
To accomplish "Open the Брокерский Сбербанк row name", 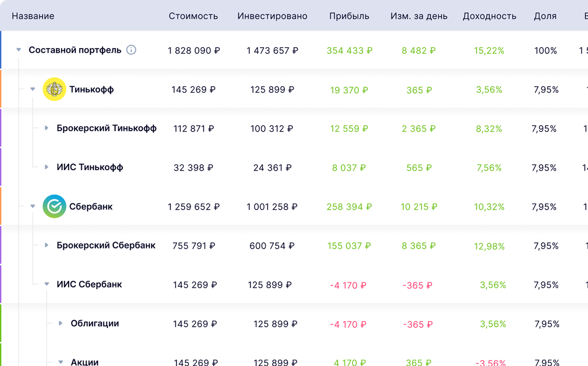I will click(x=106, y=245).
